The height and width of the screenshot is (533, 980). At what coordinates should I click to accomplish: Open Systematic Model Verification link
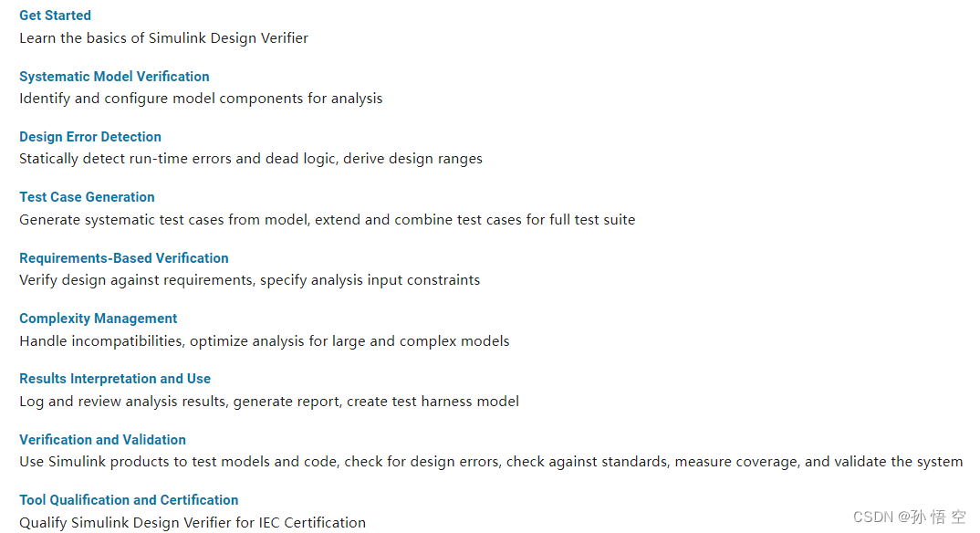pyautogui.click(x=114, y=77)
